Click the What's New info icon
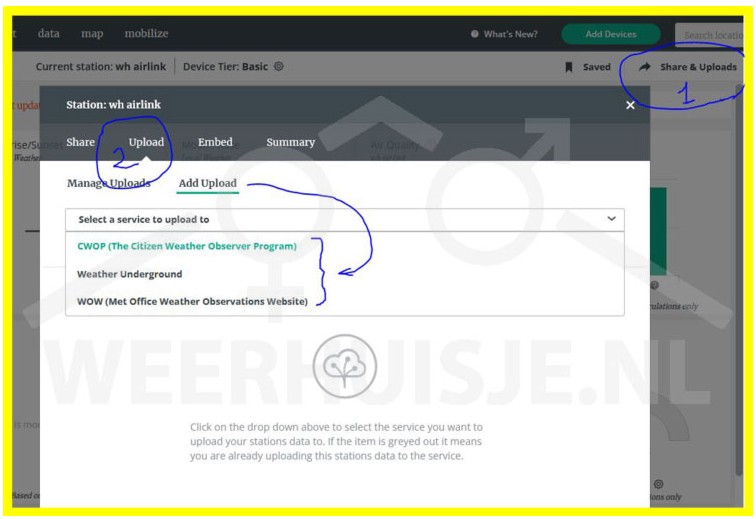The image size is (756, 519). (x=475, y=34)
